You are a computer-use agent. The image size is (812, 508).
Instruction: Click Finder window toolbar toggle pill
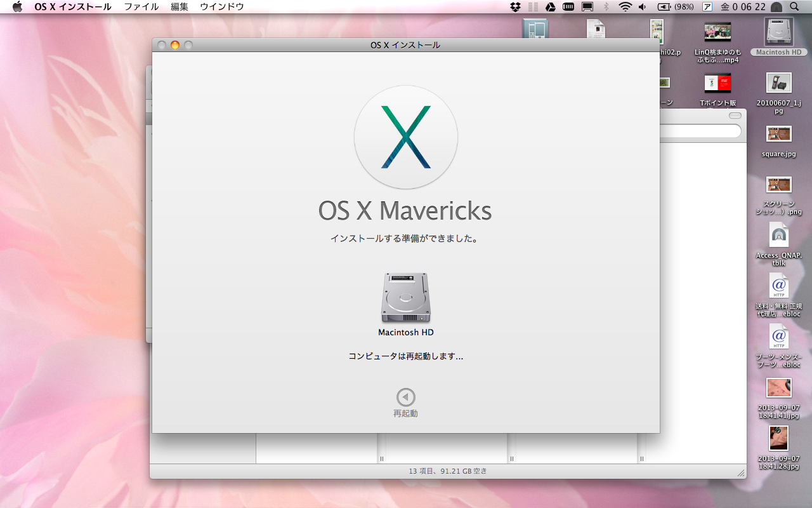[x=735, y=116]
